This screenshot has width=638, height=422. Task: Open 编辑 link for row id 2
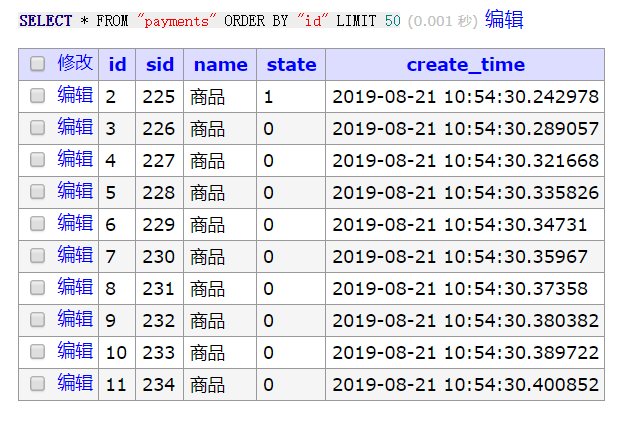[75, 95]
